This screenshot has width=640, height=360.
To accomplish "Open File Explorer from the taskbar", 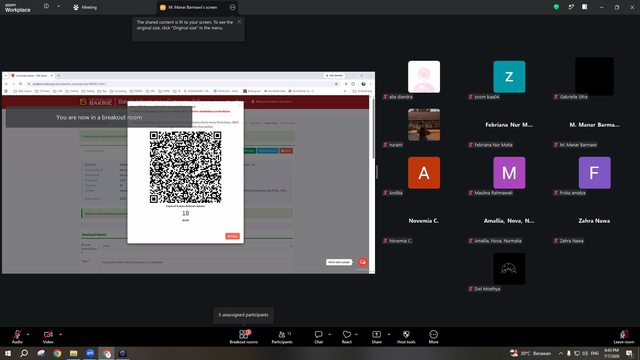I will point(73,353).
